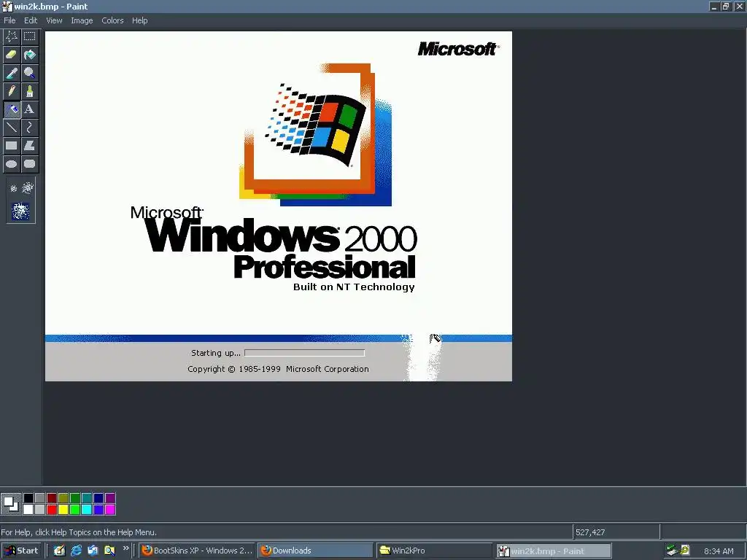Pick the Fill With Color bucket tool
The image size is (747, 560).
(29, 54)
